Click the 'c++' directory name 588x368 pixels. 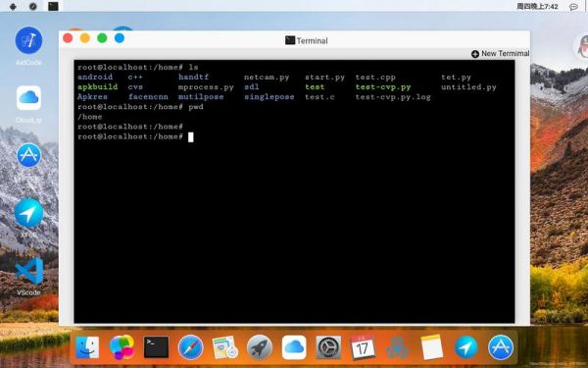[135, 77]
